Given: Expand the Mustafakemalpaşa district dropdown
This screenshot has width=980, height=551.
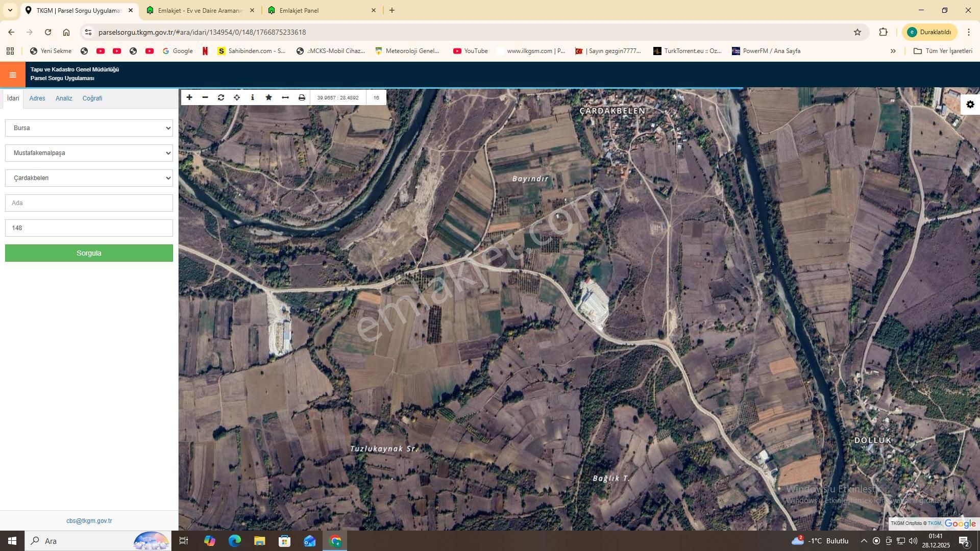Looking at the screenshot, I should coord(89,153).
